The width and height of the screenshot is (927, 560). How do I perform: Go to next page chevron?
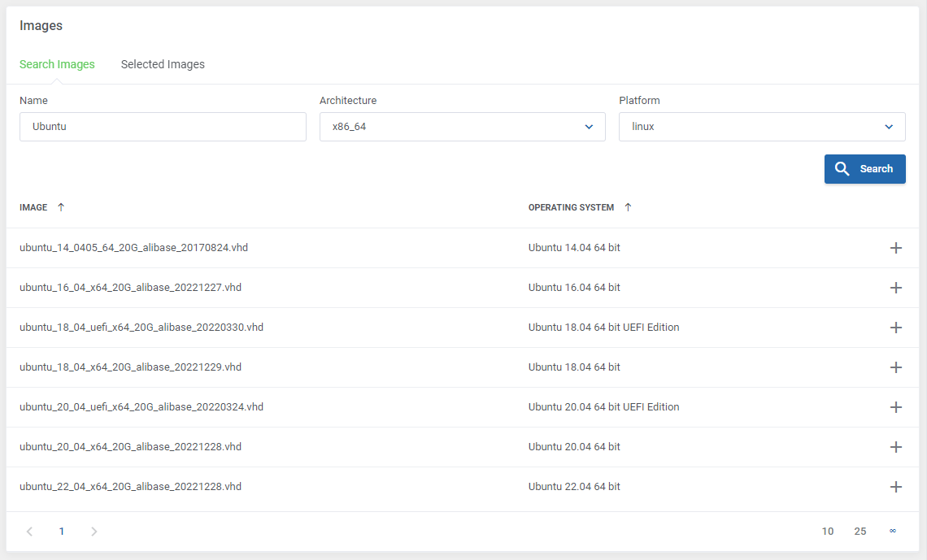(x=94, y=532)
